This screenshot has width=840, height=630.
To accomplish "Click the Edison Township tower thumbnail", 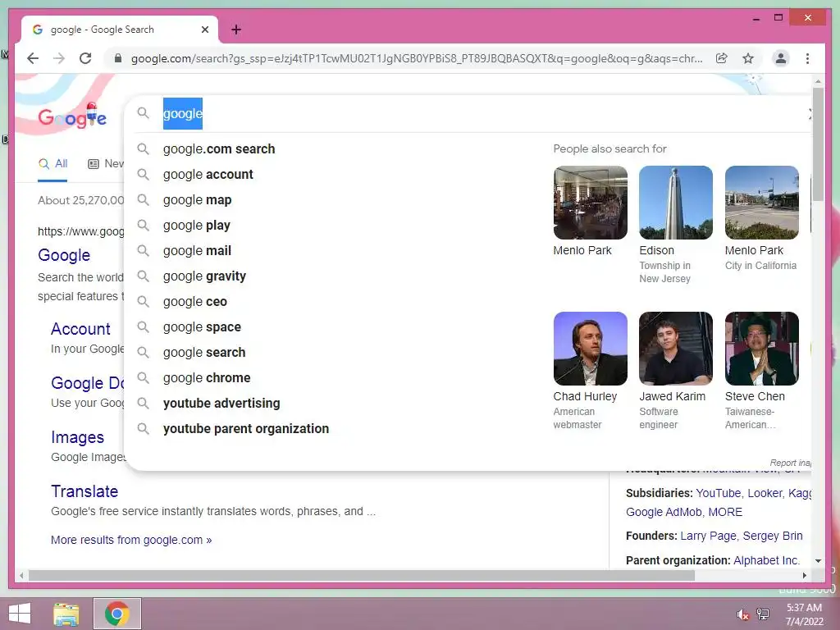I will 676,203.
